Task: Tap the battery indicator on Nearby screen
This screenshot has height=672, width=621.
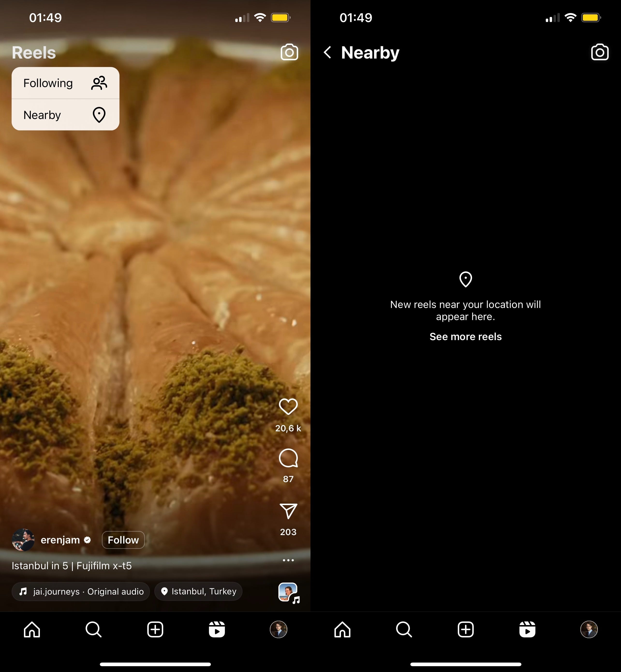Action: 591,17
